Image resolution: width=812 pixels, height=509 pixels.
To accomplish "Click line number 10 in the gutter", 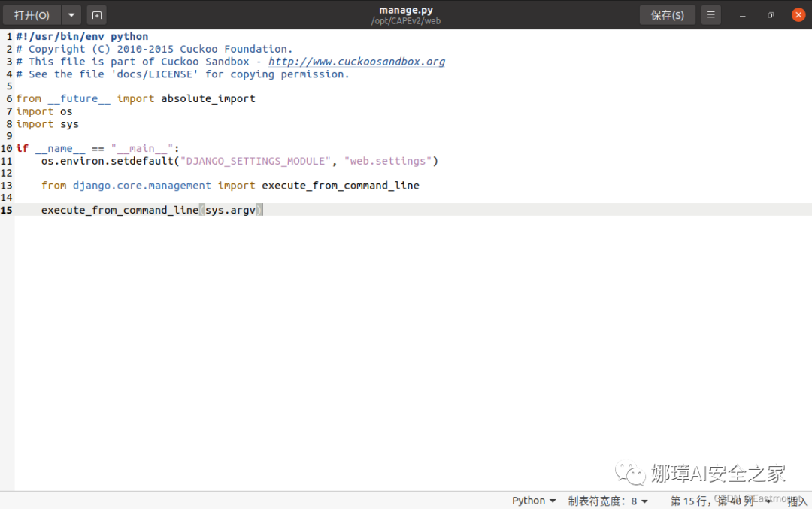I will coord(6,149).
